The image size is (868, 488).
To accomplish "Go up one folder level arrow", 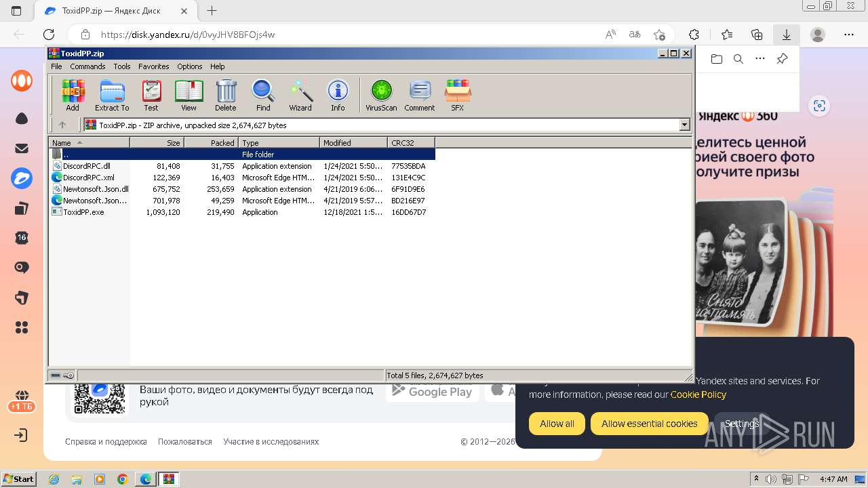I will tap(62, 125).
